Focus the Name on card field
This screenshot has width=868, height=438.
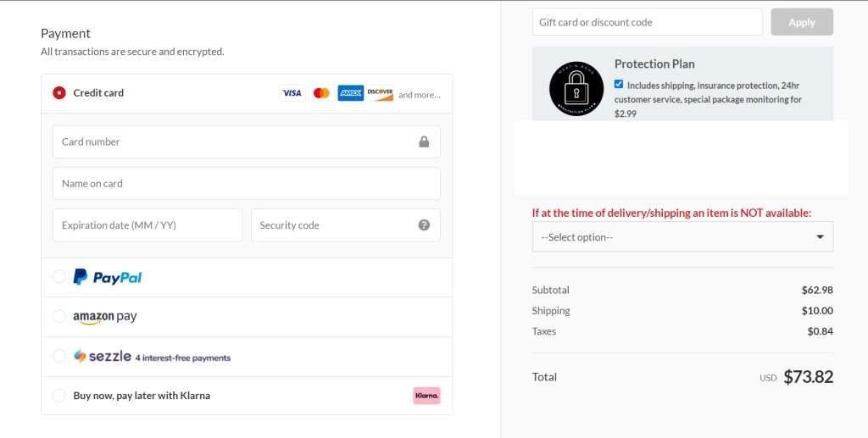[x=247, y=184]
